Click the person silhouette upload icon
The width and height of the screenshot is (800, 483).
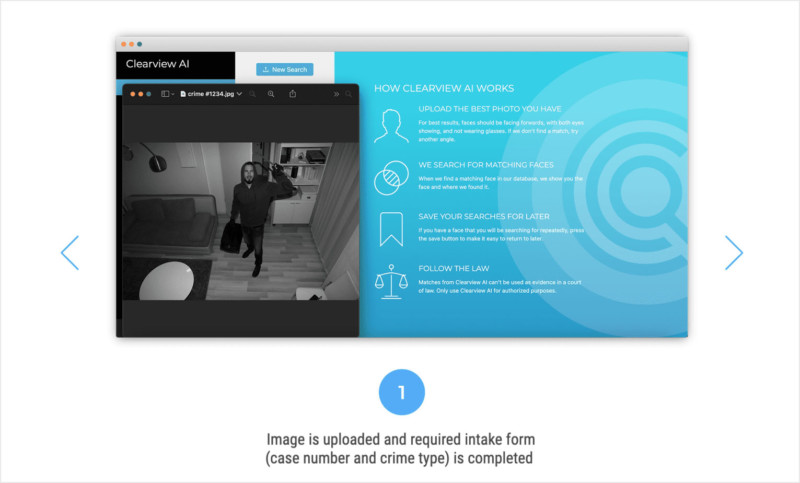click(391, 125)
